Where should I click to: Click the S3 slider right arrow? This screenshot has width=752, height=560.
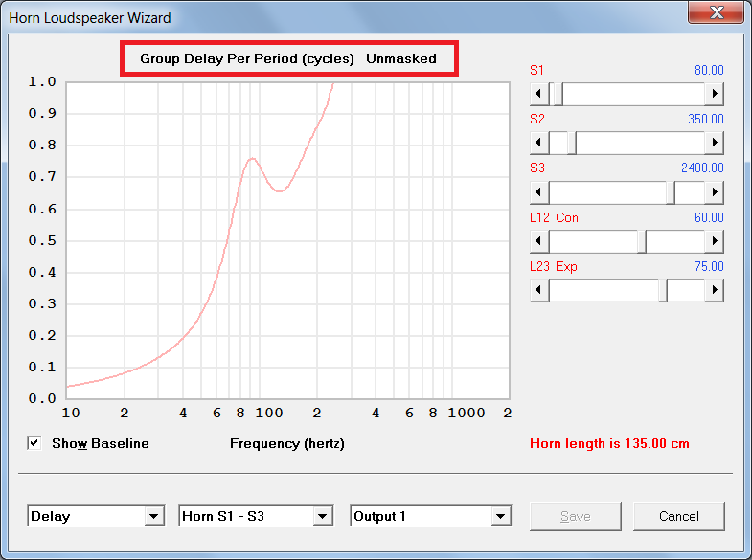coord(714,192)
